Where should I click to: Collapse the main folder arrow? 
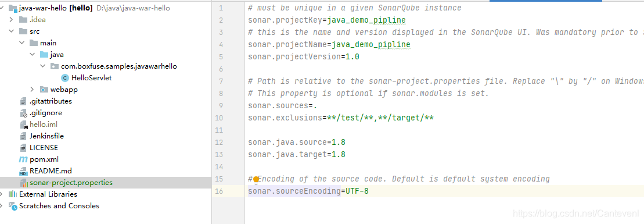pos(21,43)
